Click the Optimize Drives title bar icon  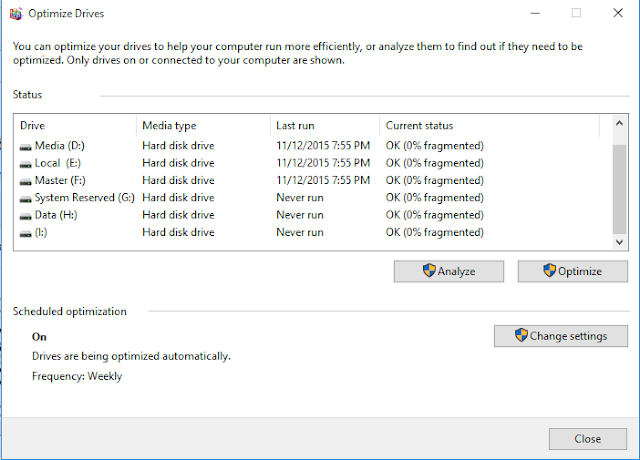pos(14,14)
